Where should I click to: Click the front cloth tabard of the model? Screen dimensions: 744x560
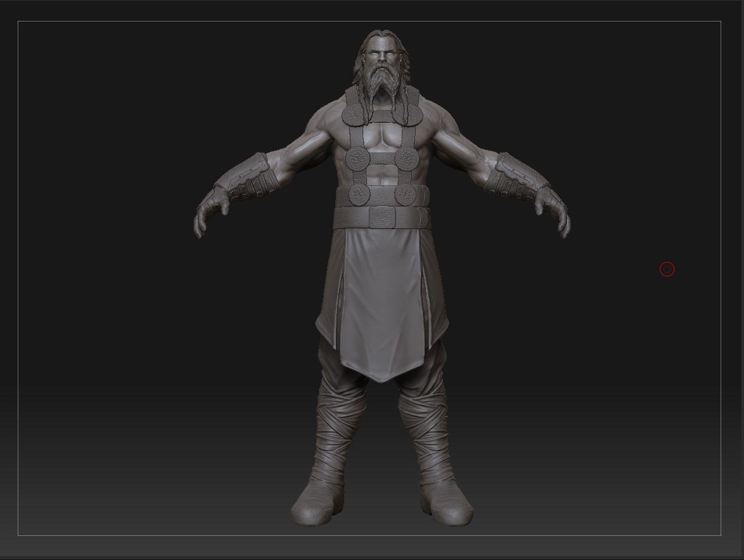tap(382, 304)
